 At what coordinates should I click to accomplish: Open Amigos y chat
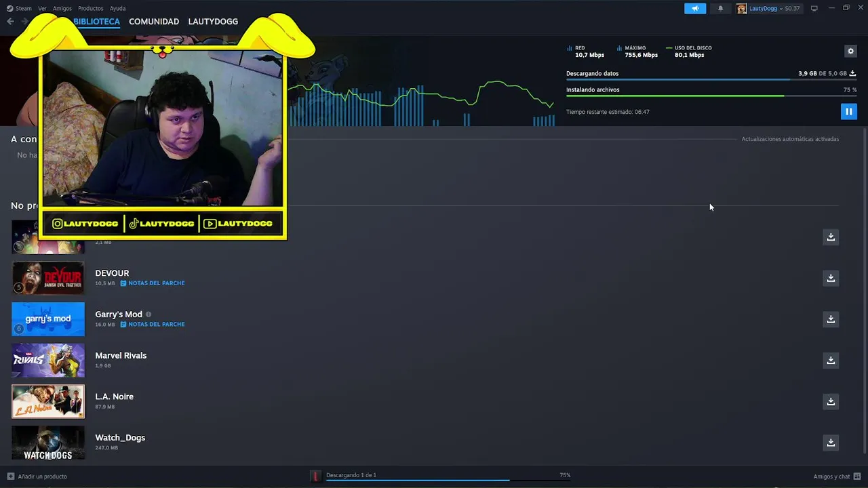click(x=831, y=476)
